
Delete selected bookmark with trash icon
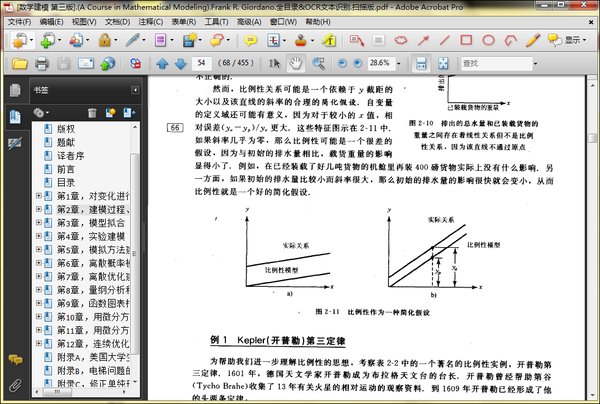pyautogui.click(x=92, y=113)
